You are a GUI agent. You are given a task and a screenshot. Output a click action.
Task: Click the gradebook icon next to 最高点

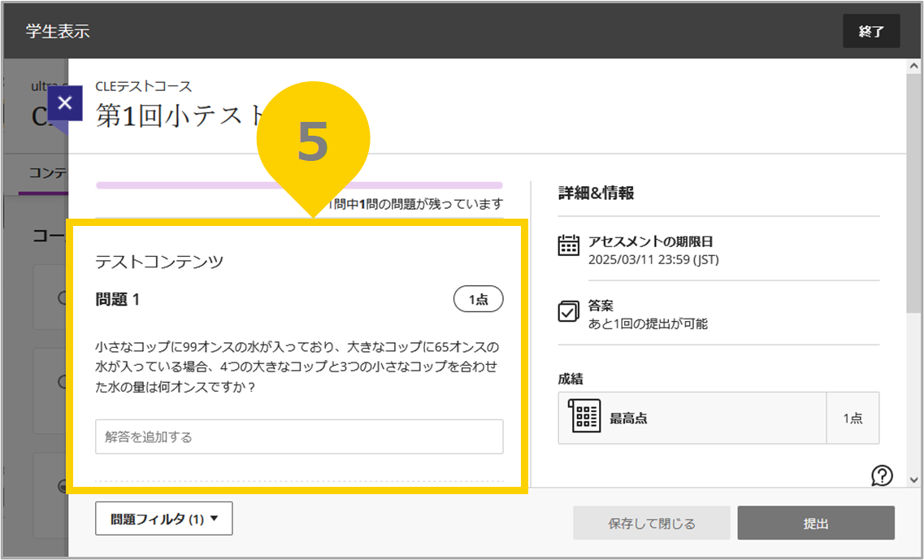click(x=584, y=416)
